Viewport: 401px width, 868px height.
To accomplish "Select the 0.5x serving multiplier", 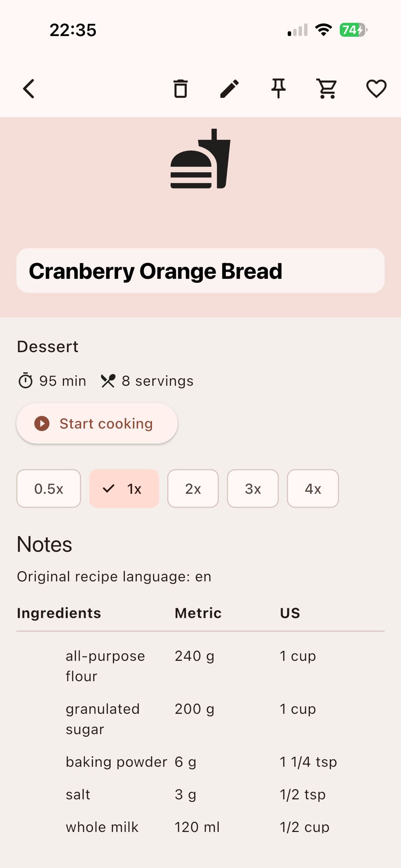I will click(x=48, y=489).
